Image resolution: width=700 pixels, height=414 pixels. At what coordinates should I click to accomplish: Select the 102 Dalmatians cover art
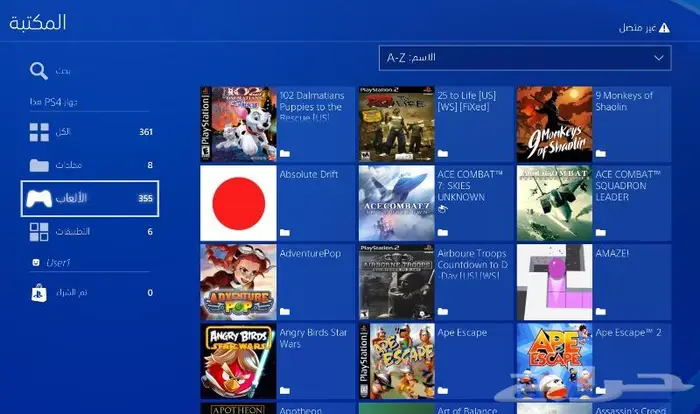tap(238, 124)
